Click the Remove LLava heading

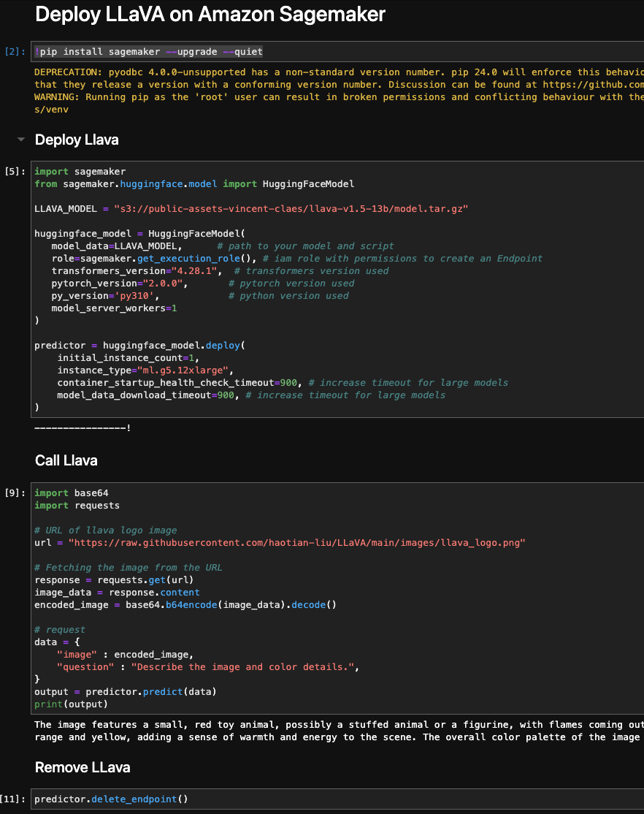click(83, 767)
